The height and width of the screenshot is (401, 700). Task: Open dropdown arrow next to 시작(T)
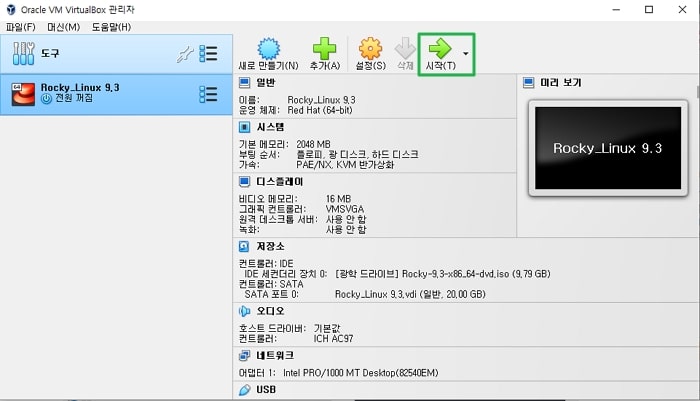pyautogui.click(x=466, y=54)
